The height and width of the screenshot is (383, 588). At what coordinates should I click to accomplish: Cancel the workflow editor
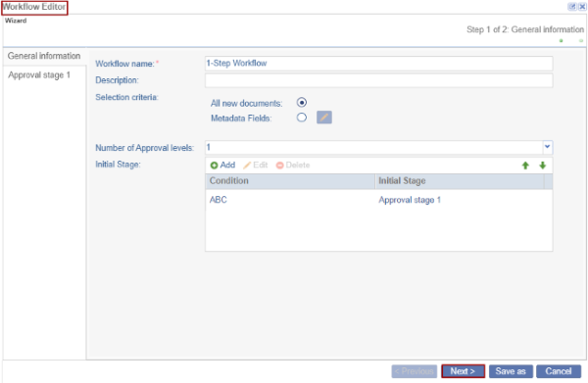click(559, 371)
